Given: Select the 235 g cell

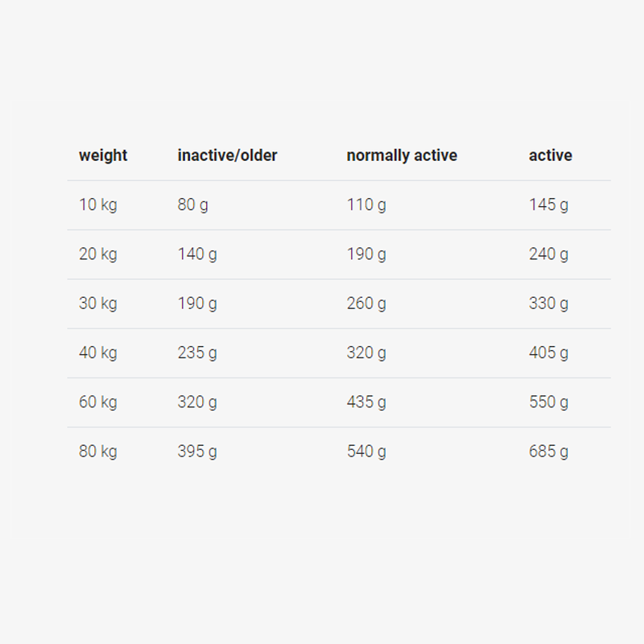Looking at the screenshot, I should click(x=197, y=353).
